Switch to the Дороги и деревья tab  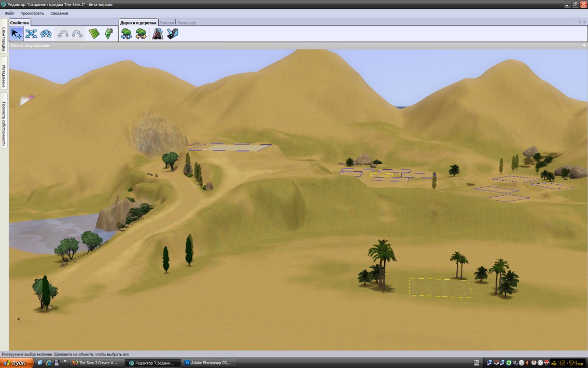(138, 22)
